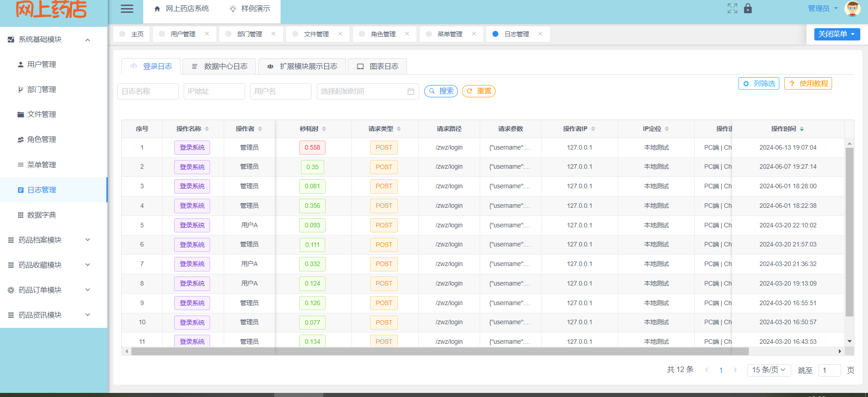The height and width of the screenshot is (397, 868).
Task: Open 角色管理 in the sidebar
Action: [x=41, y=140]
